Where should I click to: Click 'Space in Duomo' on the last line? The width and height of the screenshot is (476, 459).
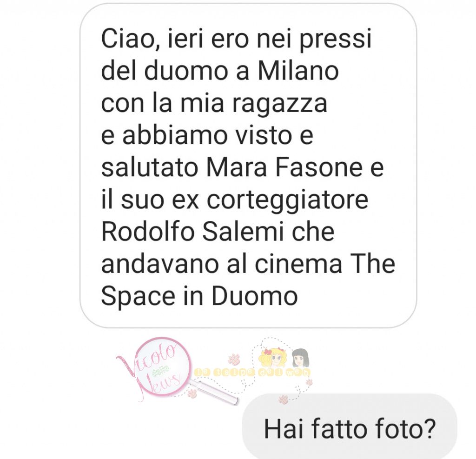pyautogui.click(x=199, y=296)
